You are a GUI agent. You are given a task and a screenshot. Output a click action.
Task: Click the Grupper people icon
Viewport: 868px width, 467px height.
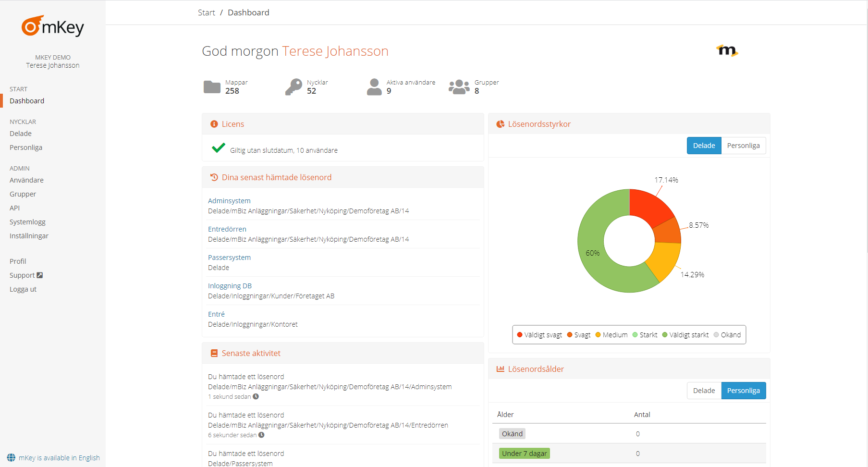459,87
